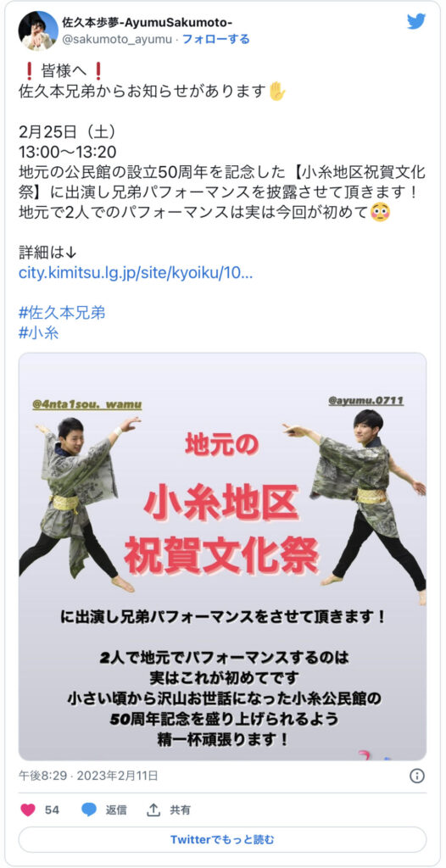This screenshot has height=868, width=446.
Task: Click the 返信 reply label
Action: [x=116, y=810]
